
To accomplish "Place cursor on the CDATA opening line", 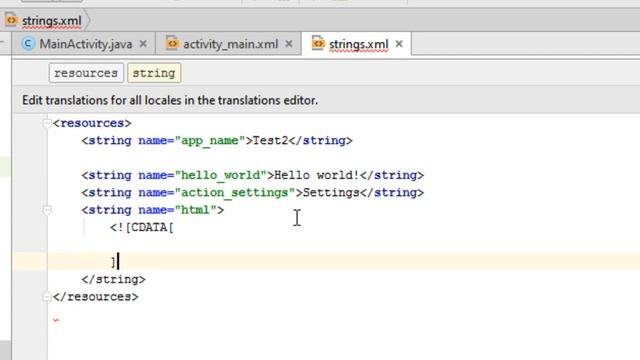I will coord(142,227).
